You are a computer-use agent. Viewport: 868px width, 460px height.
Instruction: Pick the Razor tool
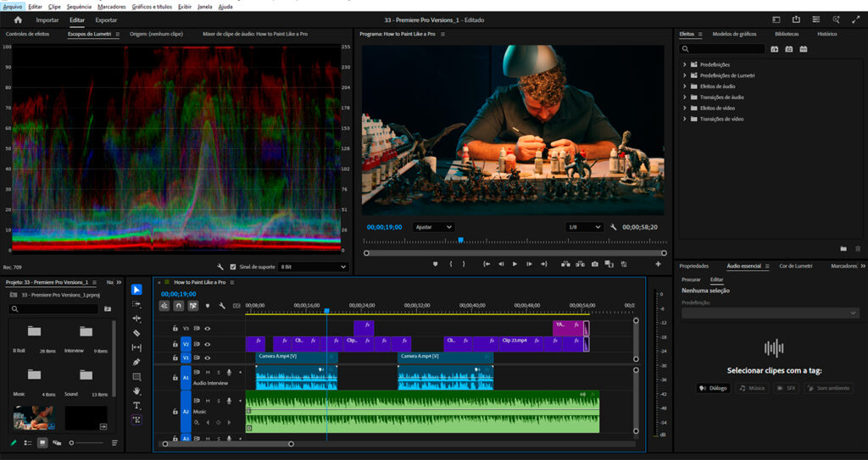136,333
